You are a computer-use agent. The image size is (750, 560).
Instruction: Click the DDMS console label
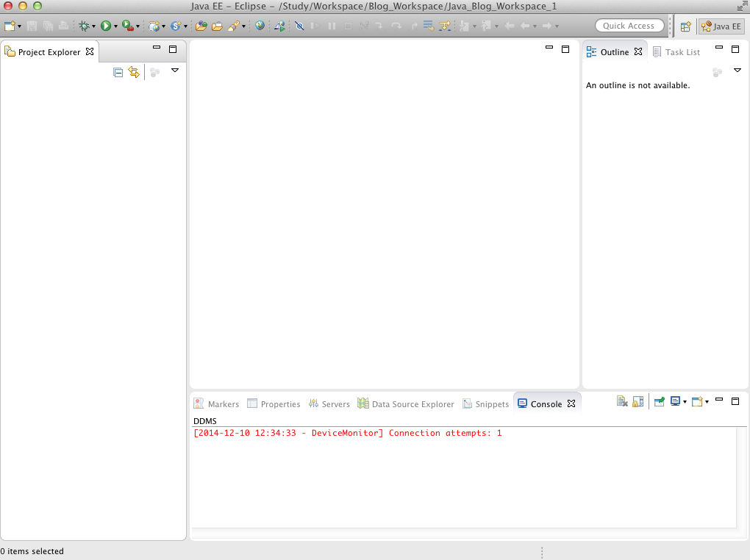[204, 421]
